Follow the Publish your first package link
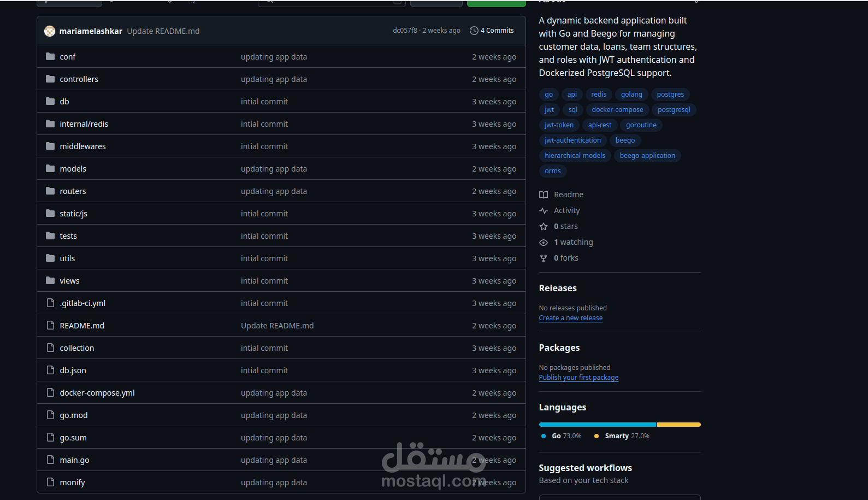The image size is (868, 500). [578, 378]
